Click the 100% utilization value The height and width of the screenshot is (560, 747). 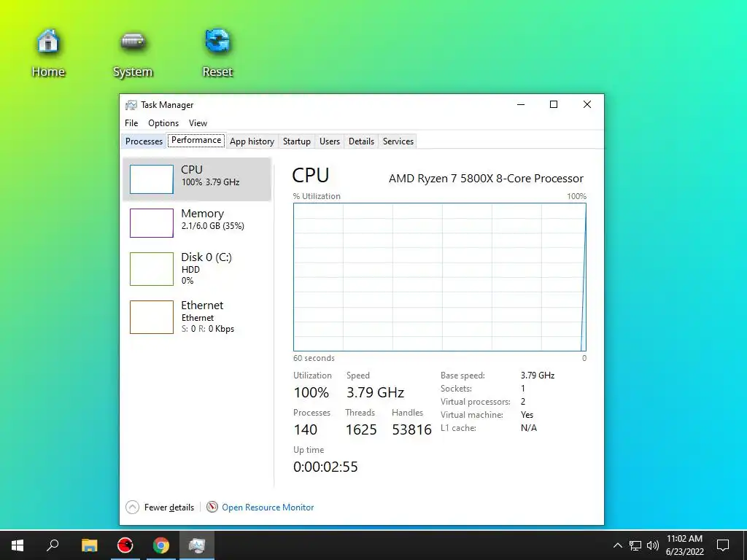(311, 392)
